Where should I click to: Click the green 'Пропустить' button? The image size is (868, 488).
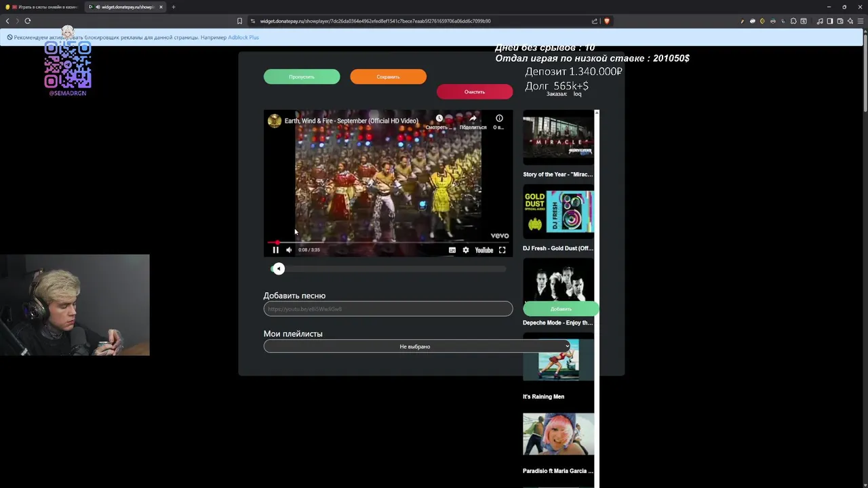[x=302, y=77]
